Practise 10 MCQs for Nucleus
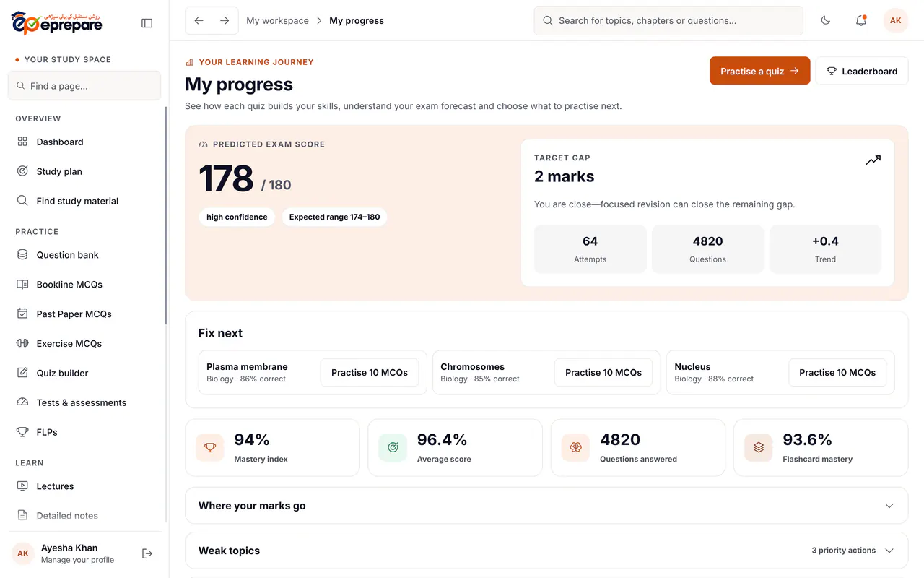Viewport: 924px width, 578px height. pyautogui.click(x=837, y=373)
